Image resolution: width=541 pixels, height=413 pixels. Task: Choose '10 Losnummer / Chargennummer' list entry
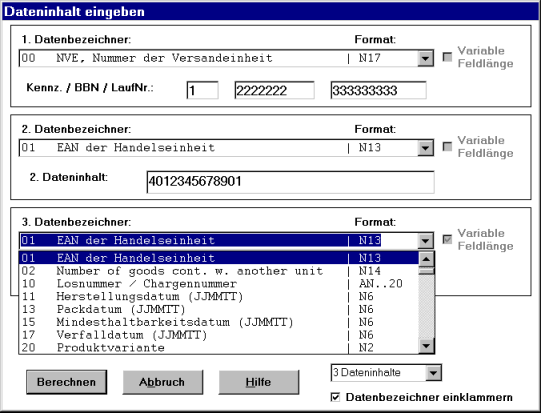219,284
